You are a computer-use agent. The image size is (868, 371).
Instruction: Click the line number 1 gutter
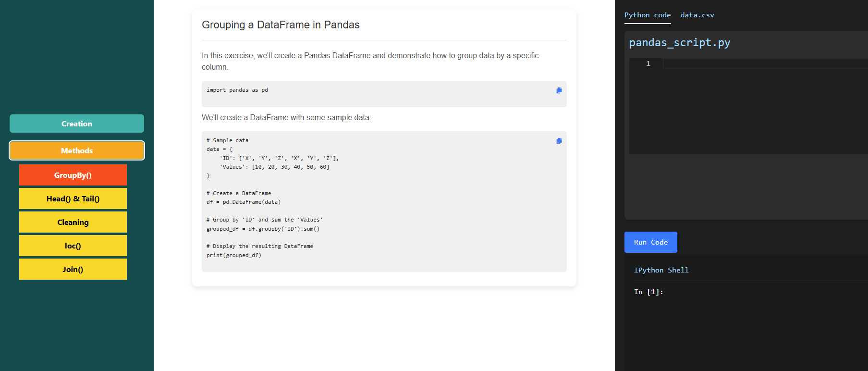(x=648, y=63)
